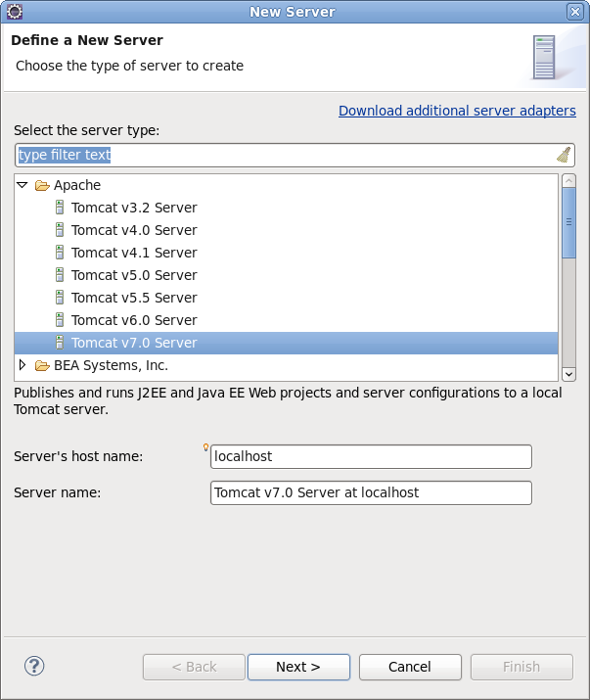The image size is (590, 700).
Task: Select Tomcat v4.1 Server
Action: (x=134, y=253)
